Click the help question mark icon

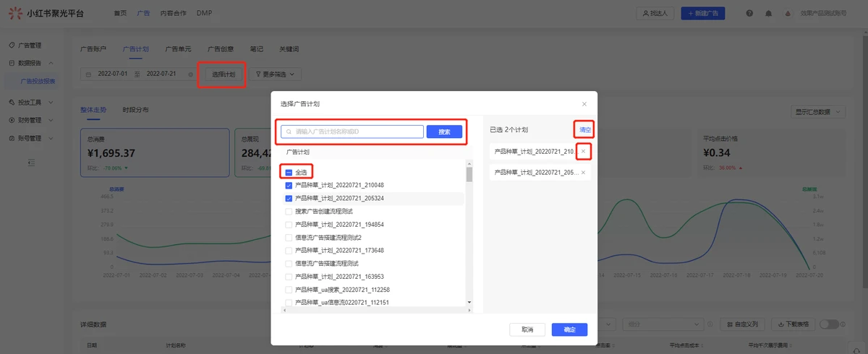click(x=749, y=13)
